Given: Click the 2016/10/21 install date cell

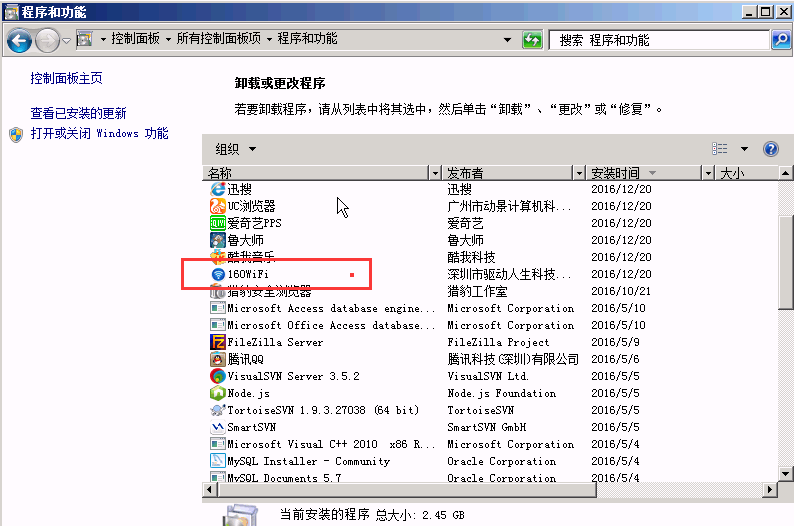Looking at the screenshot, I should [621, 291].
